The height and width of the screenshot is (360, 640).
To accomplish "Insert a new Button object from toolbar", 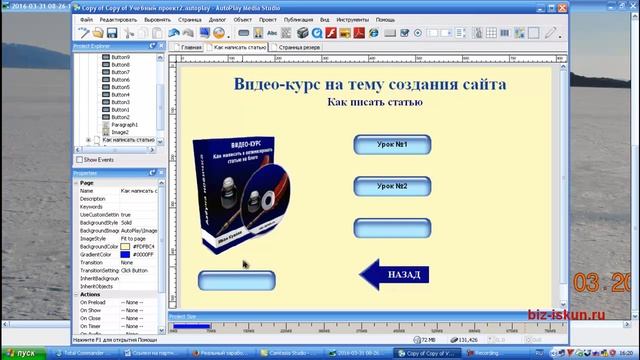I will (x=244, y=33).
